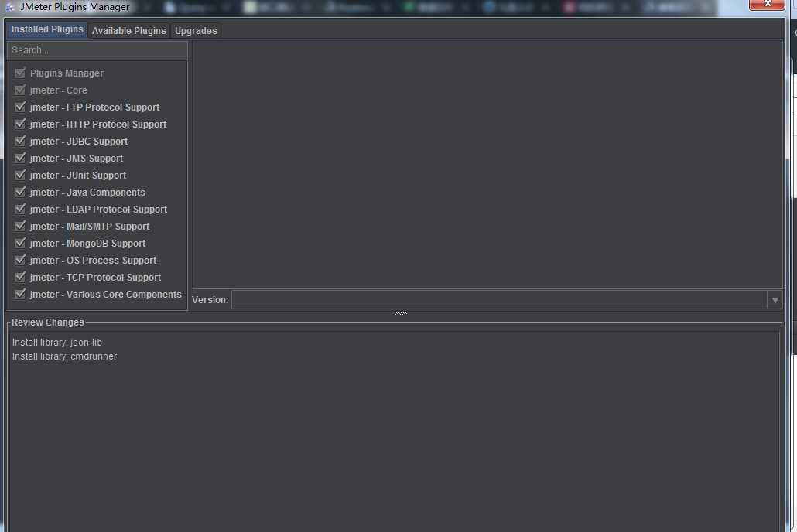Viewport: 797px width, 532px height.
Task: Toggle the Plugins Manager checkbox
Action: point(20,73)
